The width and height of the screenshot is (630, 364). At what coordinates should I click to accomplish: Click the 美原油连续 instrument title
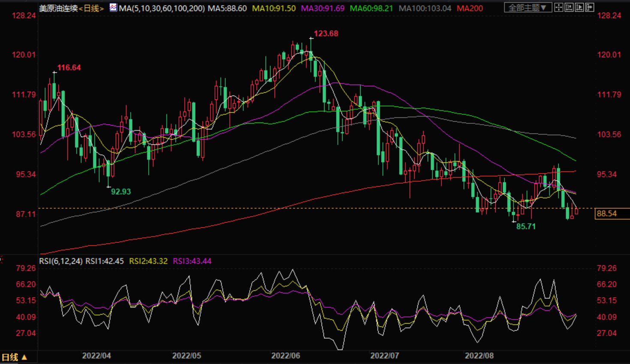point(58,9)
